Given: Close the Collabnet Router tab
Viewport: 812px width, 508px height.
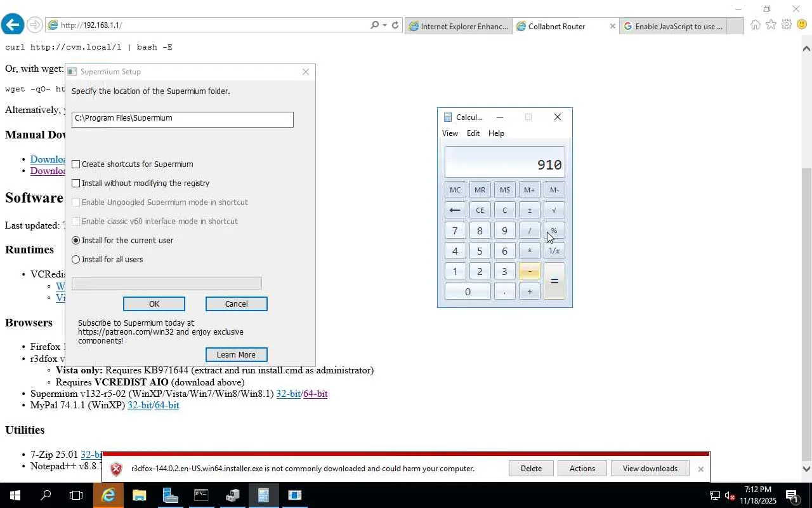Looking at the screenshot, I should click(612, 26).
